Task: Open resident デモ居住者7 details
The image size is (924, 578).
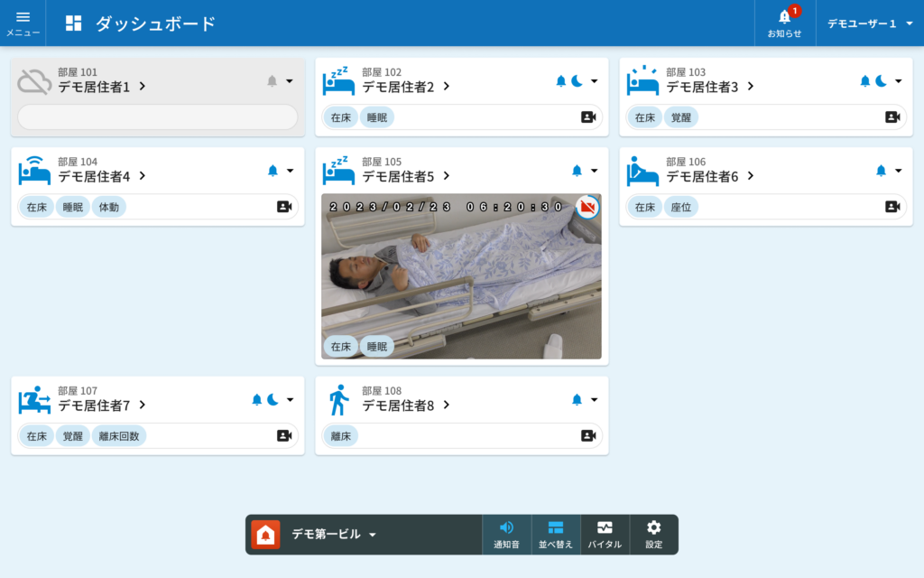Action: [x=101, y=406]
